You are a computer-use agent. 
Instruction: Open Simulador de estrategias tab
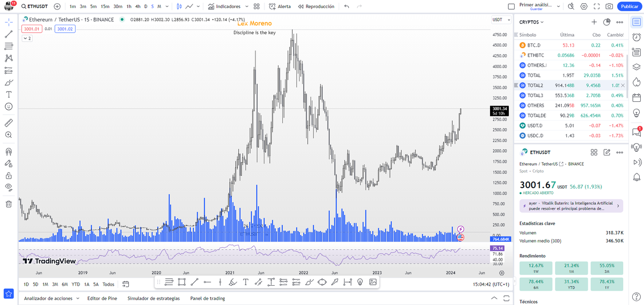153,298
